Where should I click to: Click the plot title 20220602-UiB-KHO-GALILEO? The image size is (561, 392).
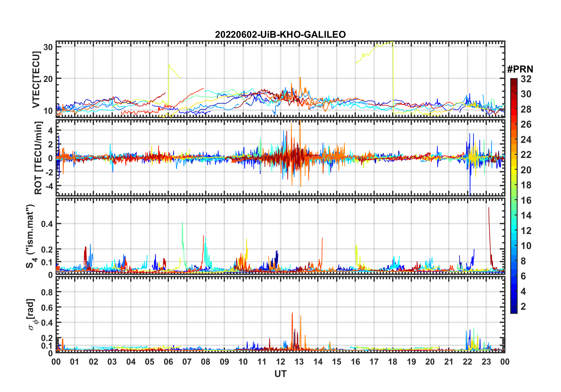(x=280, y=35)
